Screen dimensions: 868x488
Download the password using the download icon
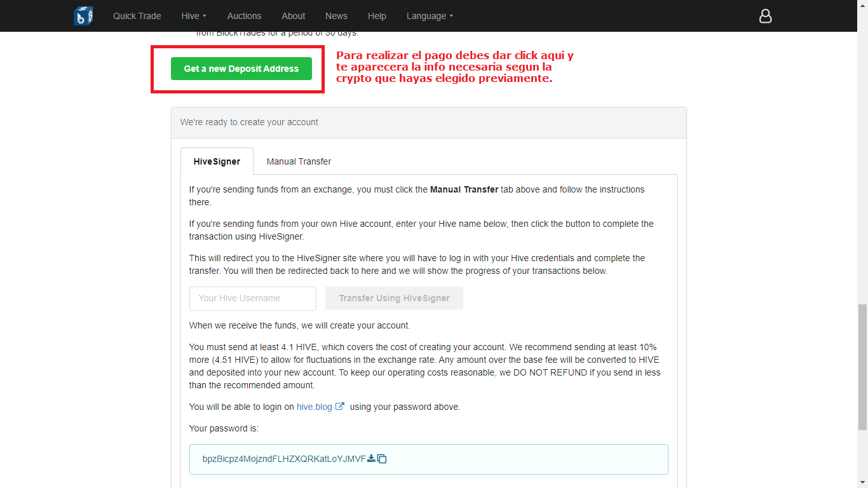372,459
